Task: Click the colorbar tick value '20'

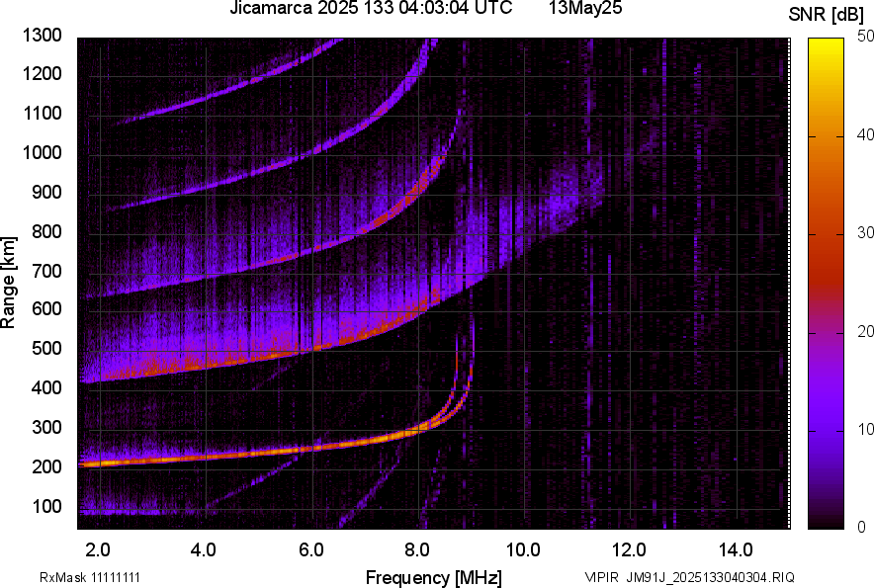Action: 866,332
